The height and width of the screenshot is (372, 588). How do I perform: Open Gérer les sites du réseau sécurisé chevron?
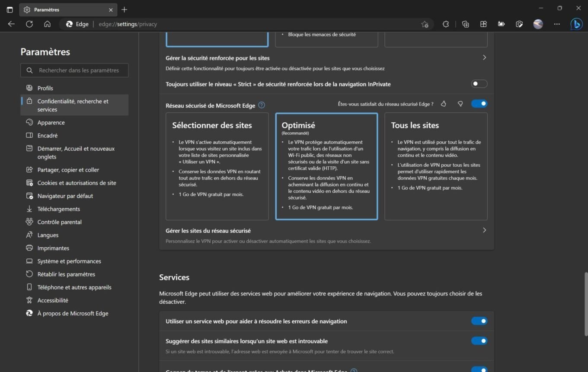pyautogui.click(x=484, y=230)
